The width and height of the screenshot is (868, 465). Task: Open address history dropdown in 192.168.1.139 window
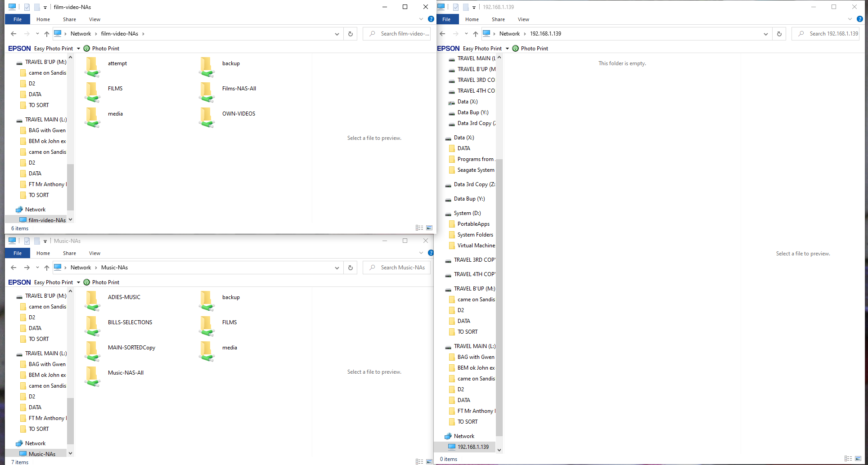(765, 34)
